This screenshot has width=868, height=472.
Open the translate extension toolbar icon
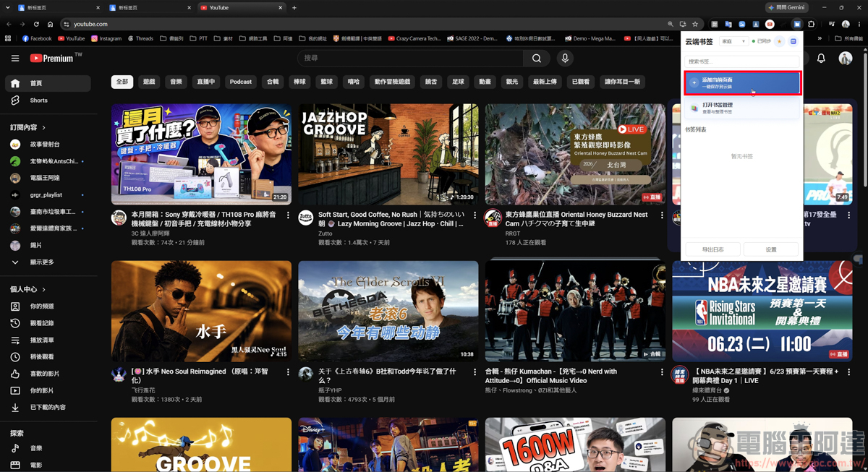coord(728,24)
